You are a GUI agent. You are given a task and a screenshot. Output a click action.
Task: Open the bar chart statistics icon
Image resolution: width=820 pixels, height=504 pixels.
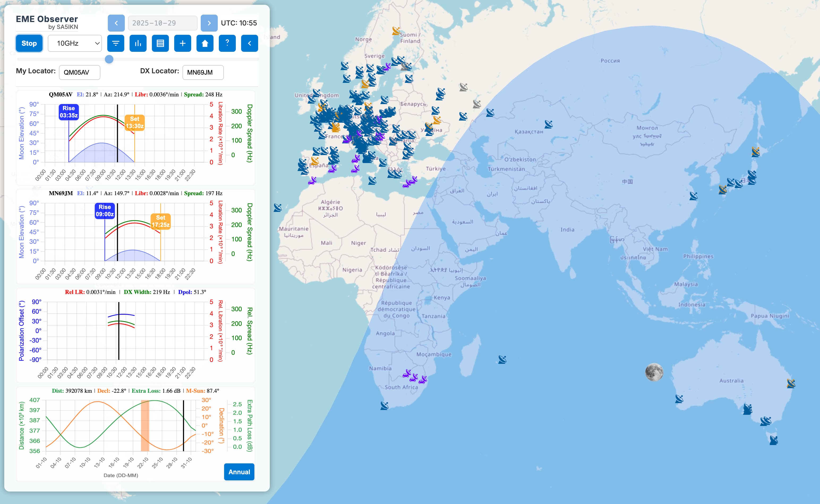[x=138, y=43]
